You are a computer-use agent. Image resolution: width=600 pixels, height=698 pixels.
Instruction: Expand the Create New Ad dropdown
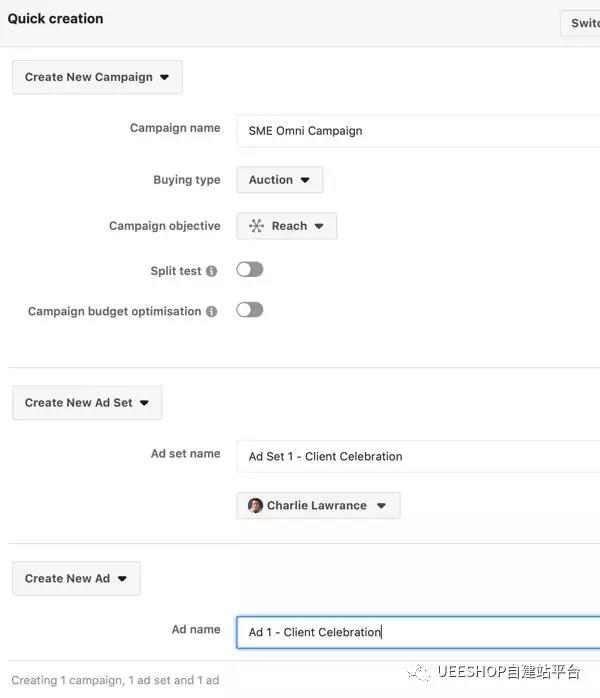(76, 578)
